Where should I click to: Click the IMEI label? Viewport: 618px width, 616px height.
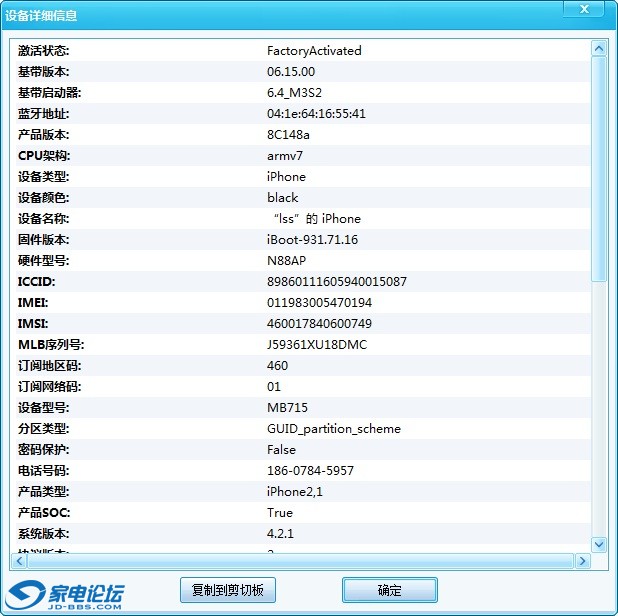(x=33, y=303)
